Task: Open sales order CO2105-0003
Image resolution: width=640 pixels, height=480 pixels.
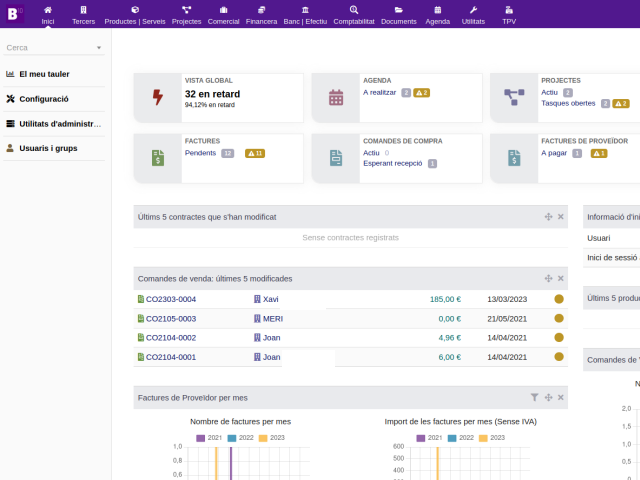Action: pos(171,318)
